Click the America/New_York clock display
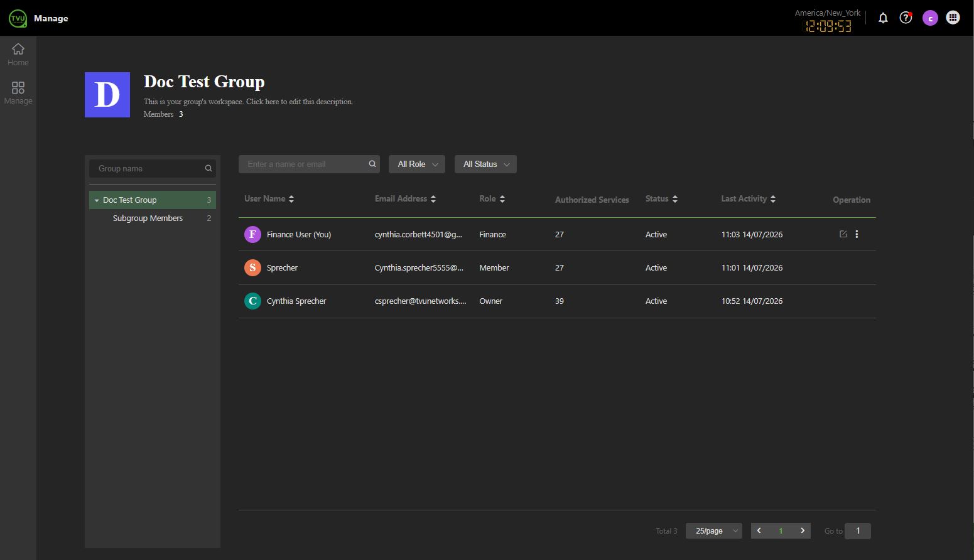 [x=828, y=21]
